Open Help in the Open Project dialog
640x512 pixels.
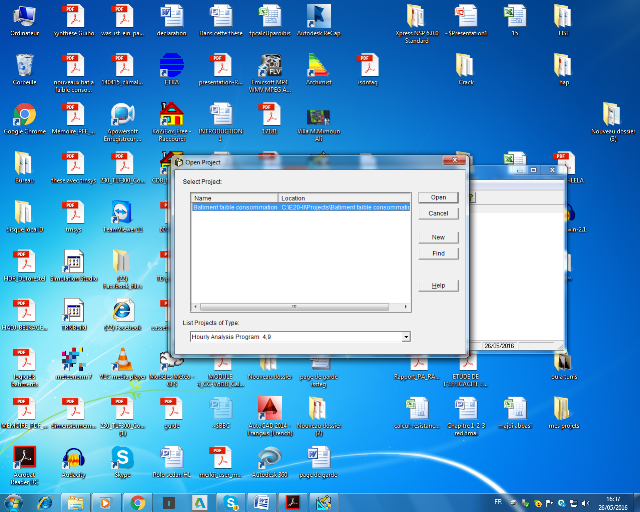(438, 285)
